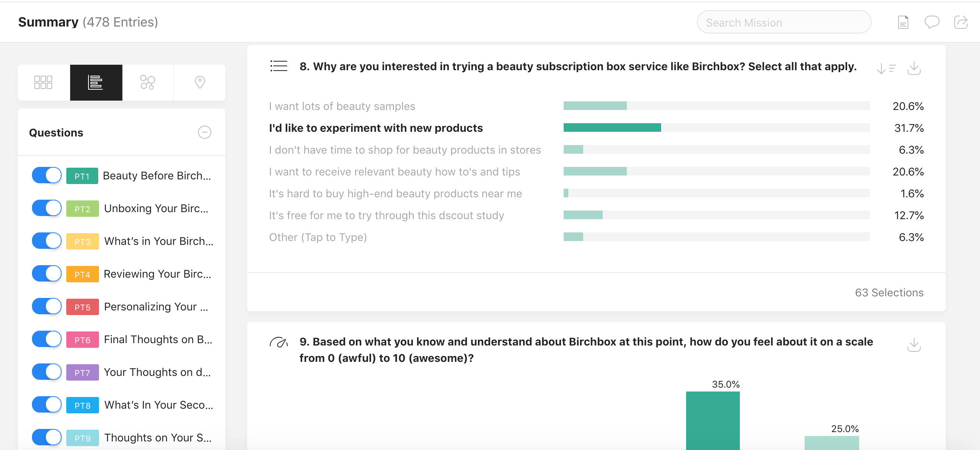The width and height of the screenshot is (980, 450).
Task: Open the cluster bubbles view icon
Action: pos(148,82)
